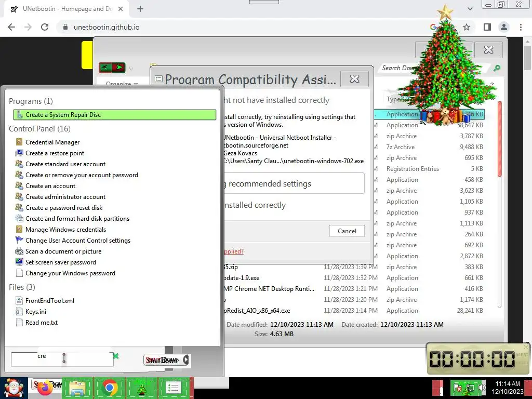Close the Program Compatibility Assistant dialog

(x=354, y=79)
